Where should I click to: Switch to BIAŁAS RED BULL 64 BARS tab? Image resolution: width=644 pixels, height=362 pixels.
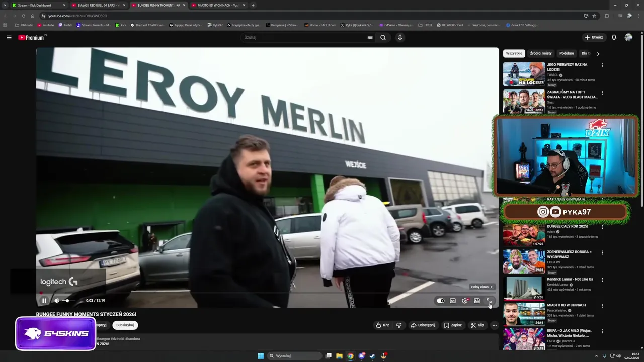(99, 5)
